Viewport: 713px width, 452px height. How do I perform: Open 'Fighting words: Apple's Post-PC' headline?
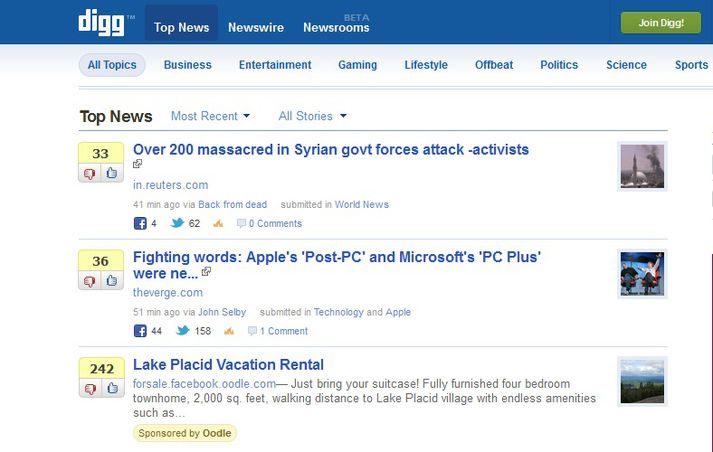pos(336,265)
